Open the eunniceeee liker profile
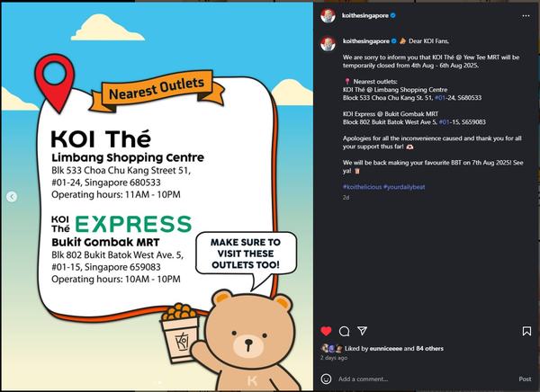Viewport: 540px width, 392px height. pos(386,348)
